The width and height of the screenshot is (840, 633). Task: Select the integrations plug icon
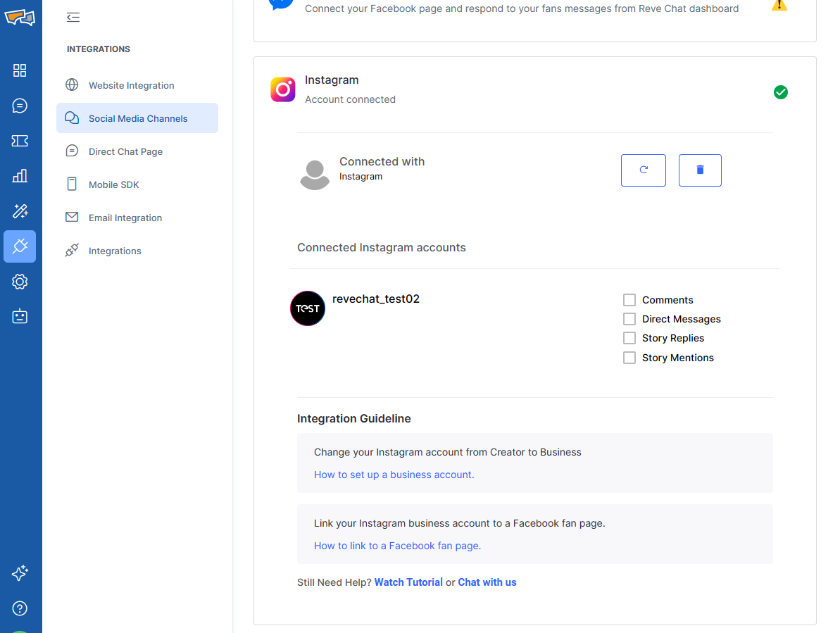coord(20,246)
